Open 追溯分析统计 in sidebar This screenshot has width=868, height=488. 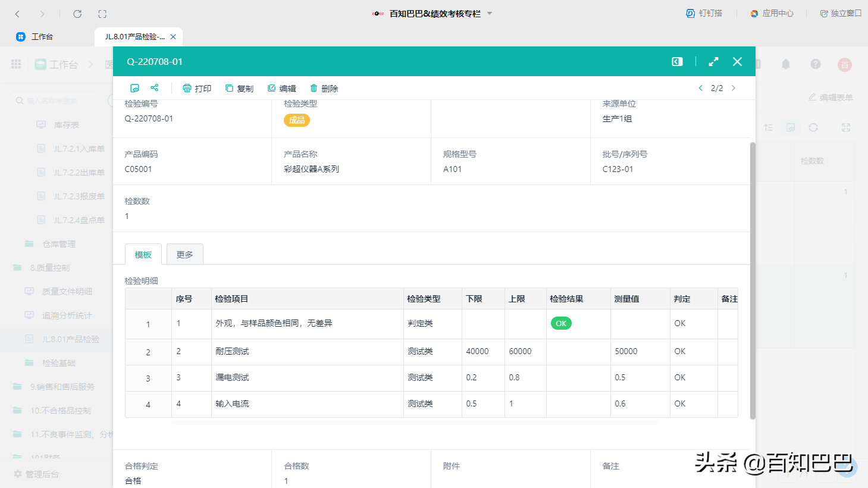point(67,315)
